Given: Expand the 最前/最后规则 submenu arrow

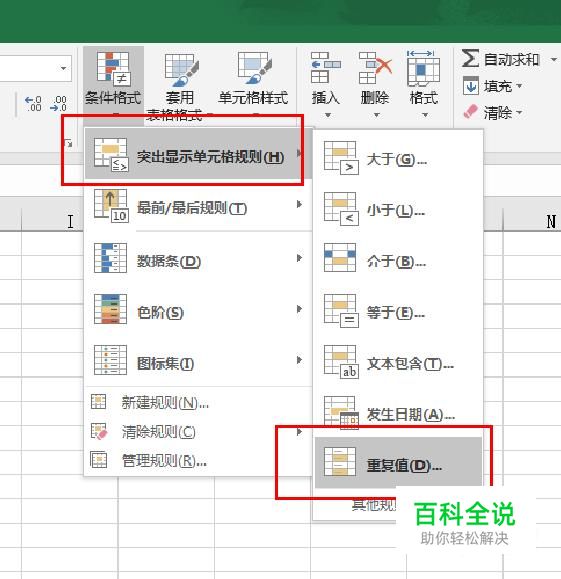Looking at the screenshot, I should pyautogui.click(x=299, y=204).
